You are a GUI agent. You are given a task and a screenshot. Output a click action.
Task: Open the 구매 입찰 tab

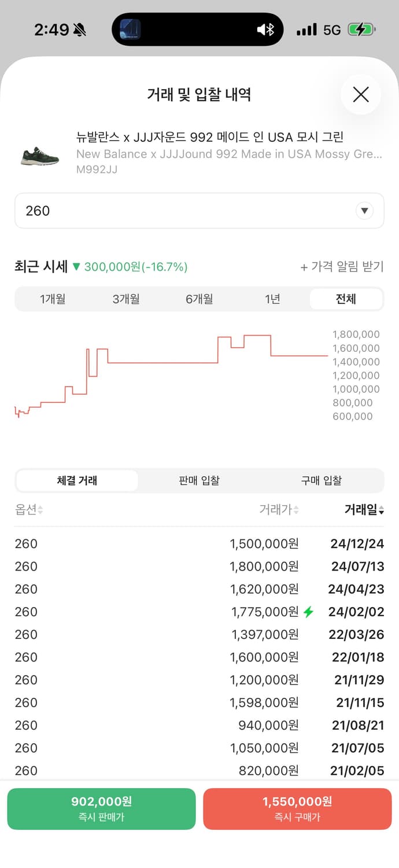pos(322,480)
